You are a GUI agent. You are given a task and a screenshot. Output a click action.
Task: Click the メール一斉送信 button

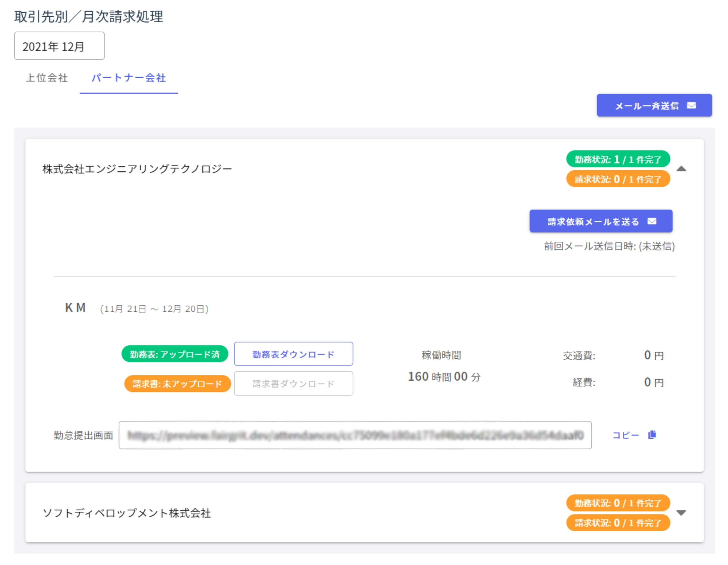[x=654, y=106]
